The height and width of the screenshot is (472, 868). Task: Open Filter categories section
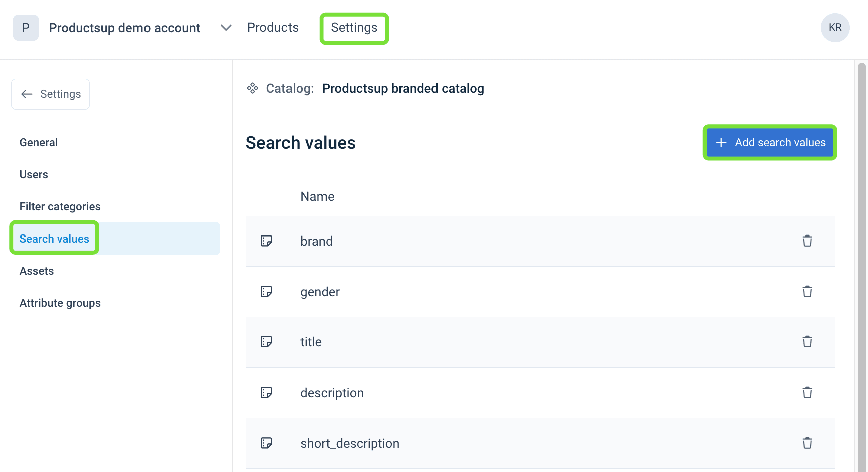60,207
